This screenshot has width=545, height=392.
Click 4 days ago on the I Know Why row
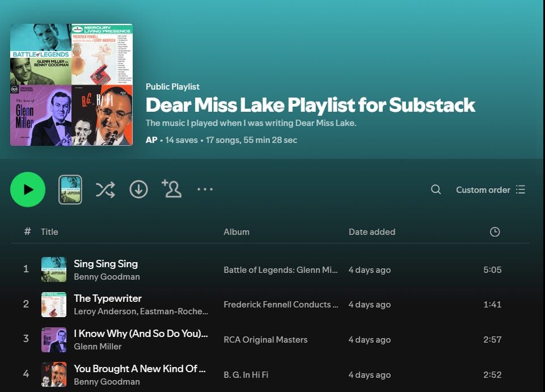[x=369, y=340]
